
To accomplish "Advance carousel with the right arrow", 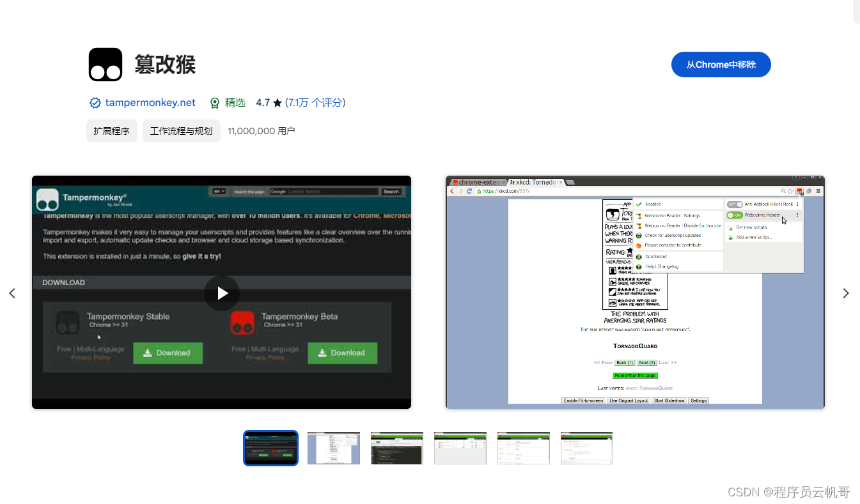I will point(846,293).
